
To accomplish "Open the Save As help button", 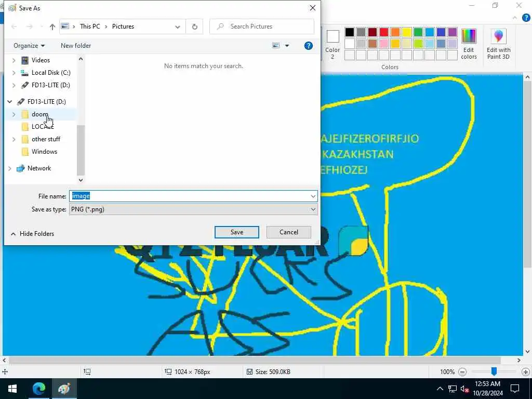I will coord(309,46).
